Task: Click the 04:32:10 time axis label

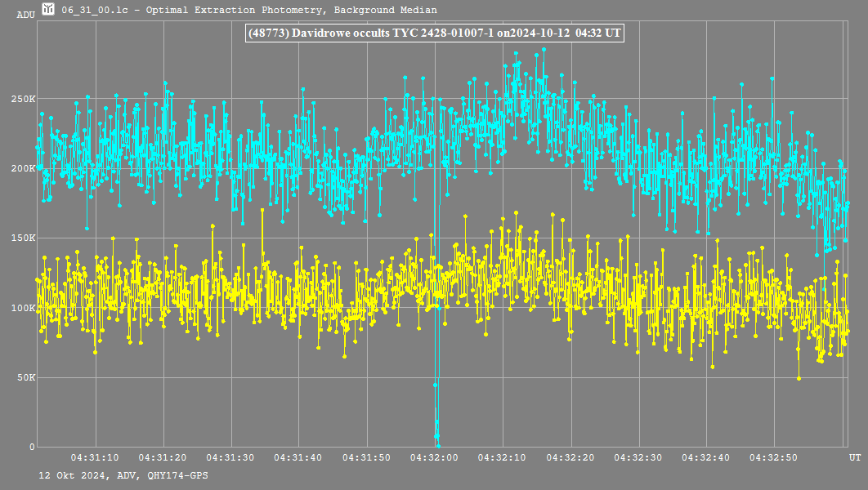Action: 502,458
